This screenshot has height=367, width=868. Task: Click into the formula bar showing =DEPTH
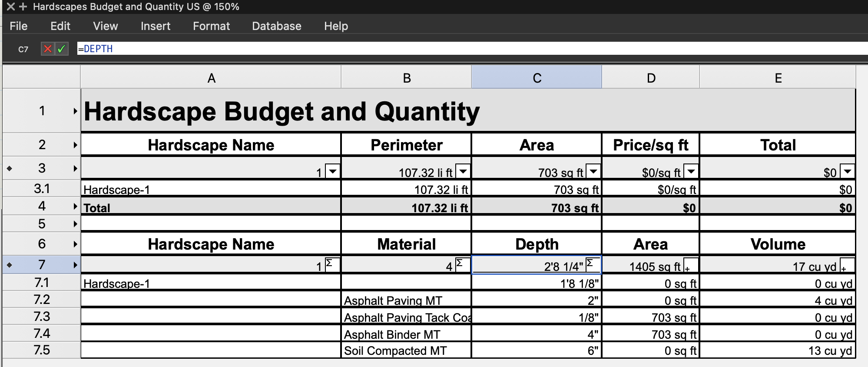click(x=434, y=49)
